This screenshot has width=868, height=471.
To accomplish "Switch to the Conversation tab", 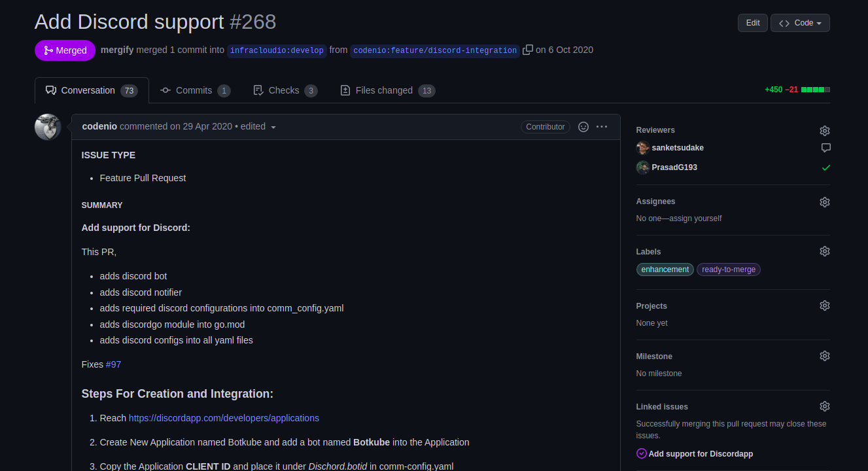I will 92,90.
